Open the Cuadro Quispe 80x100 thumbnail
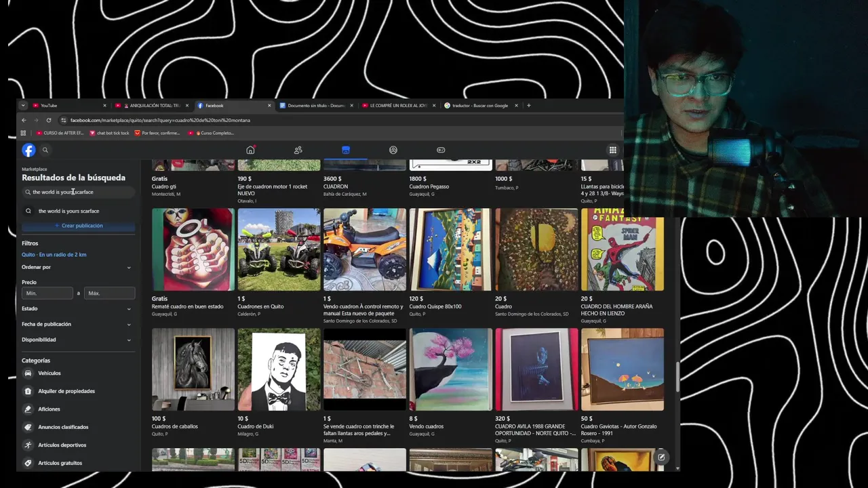868x488 pixels. pyautogui.click(x=451, y=249)
